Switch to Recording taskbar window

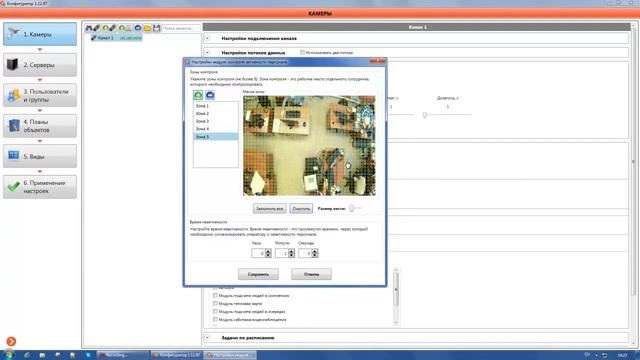pos(122,355)
